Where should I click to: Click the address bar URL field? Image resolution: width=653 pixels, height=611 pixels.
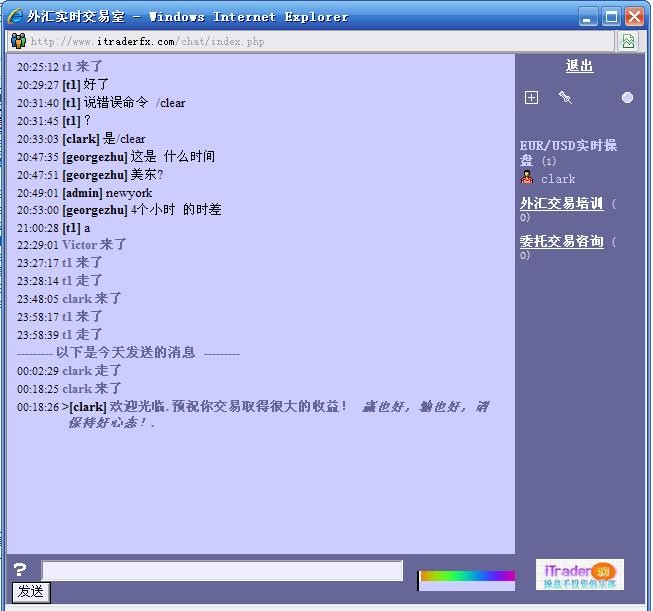(x=320, y=41)
